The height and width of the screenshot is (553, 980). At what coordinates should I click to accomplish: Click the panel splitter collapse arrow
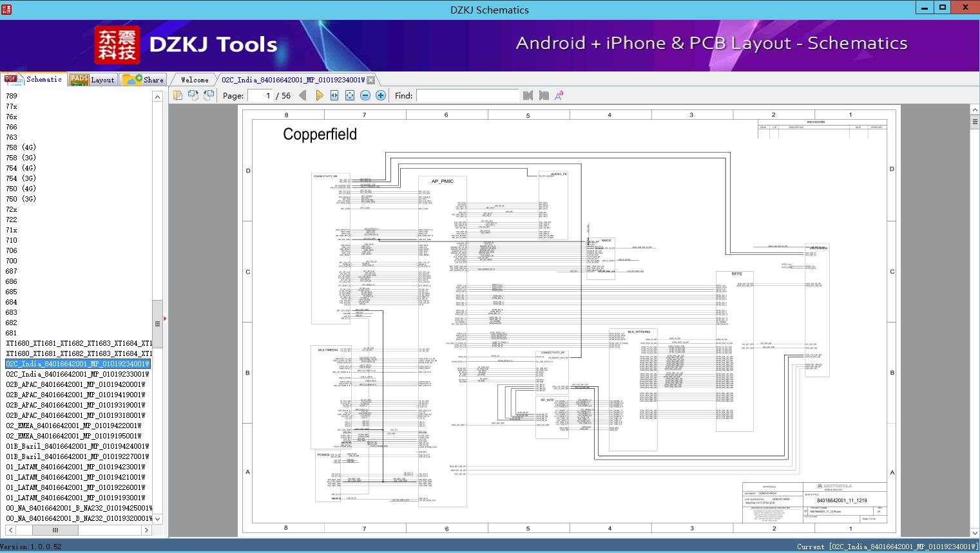(165, 318)
